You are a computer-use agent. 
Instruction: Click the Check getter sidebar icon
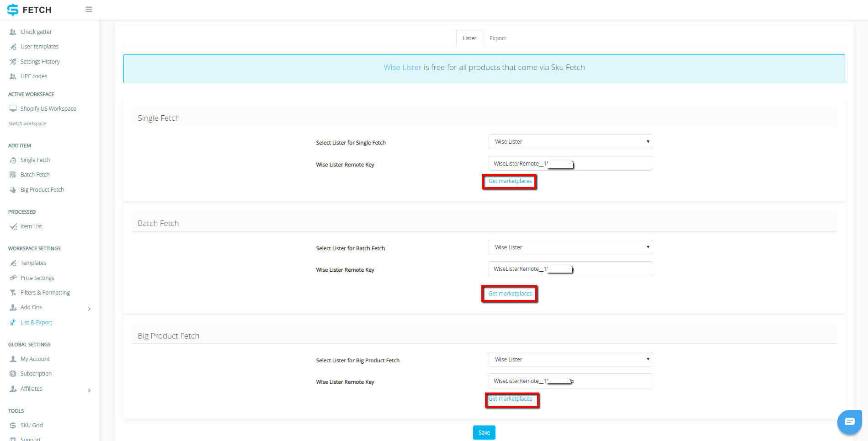coord(13,32)
